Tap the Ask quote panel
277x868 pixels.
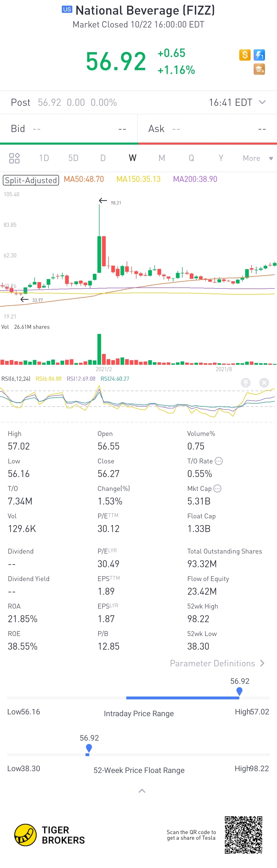tap(208, 129)
